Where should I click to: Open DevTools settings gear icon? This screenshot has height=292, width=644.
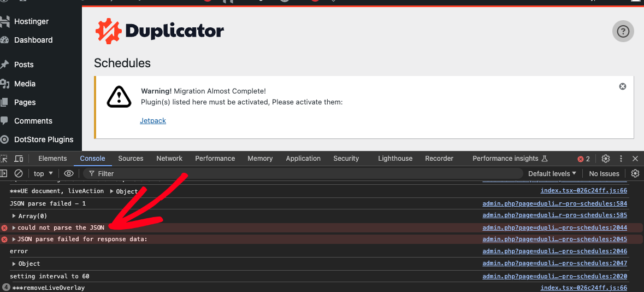605,159
